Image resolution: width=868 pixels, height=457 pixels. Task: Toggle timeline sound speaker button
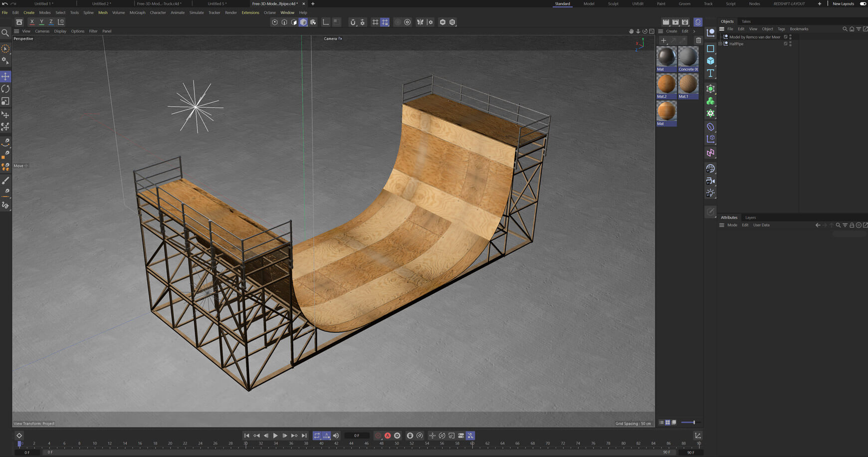(x=336, y=436)
